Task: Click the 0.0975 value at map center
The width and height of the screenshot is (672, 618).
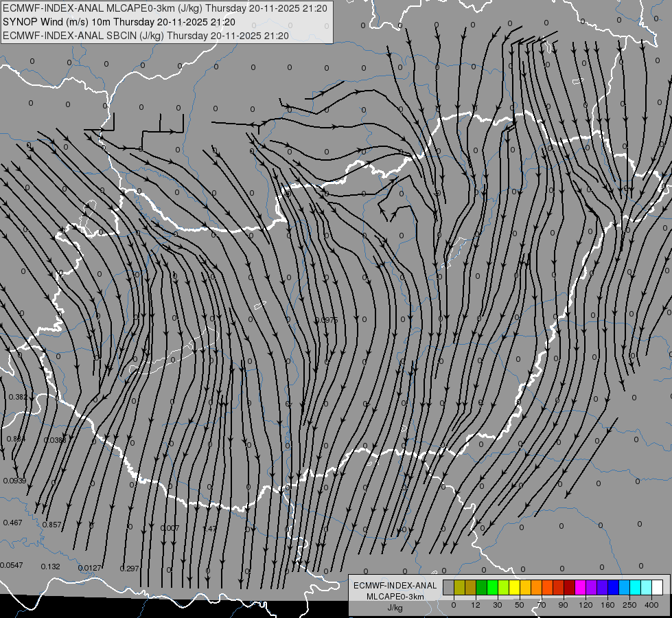Action: (327, 320)
